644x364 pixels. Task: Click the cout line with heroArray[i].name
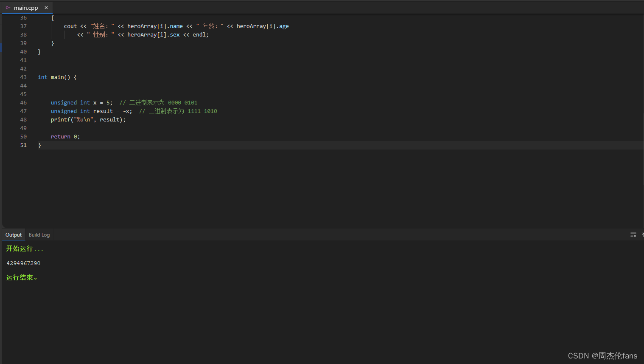click(176, 26)
